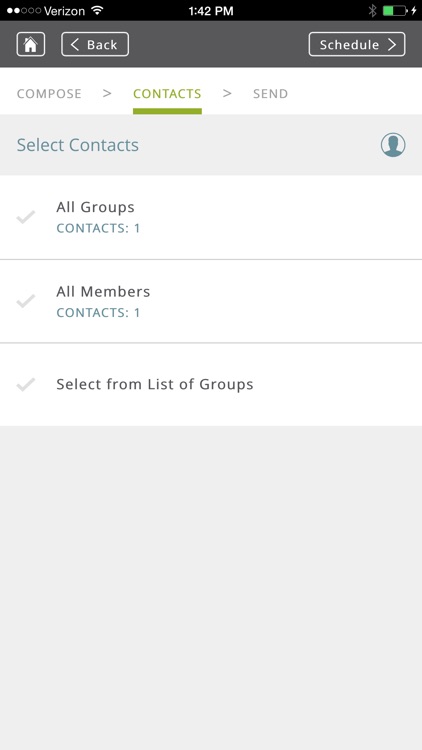
Task: Click the right chevron in Schedule button
Action: click(392, 44)
